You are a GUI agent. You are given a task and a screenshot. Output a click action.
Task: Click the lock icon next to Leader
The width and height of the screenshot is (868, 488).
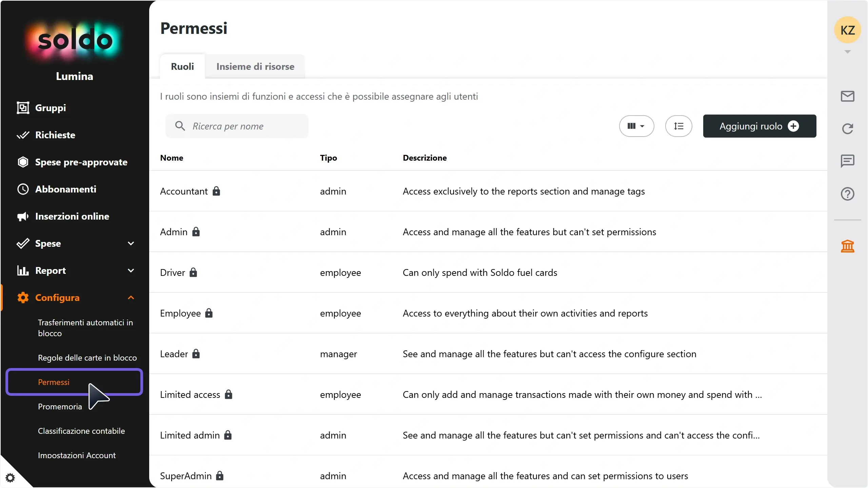[x=196, y=354]
